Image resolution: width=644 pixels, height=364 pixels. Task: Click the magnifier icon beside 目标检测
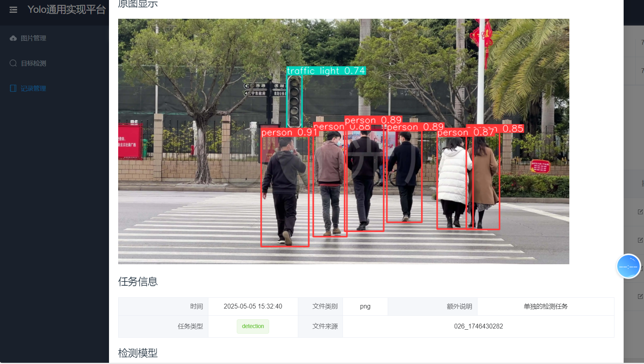[13, 63]
